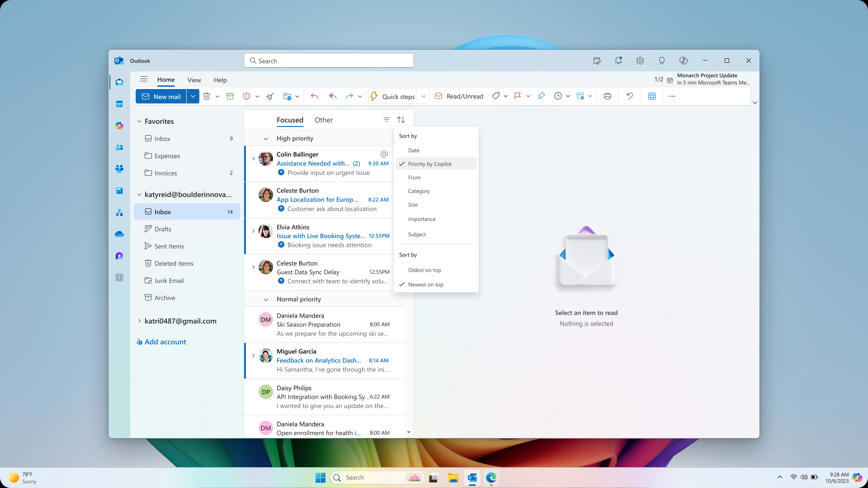868x488 pixels.
Task: Click the Sweep/Clean up icon
Action: pyautogui.click(x=269, y=96)
